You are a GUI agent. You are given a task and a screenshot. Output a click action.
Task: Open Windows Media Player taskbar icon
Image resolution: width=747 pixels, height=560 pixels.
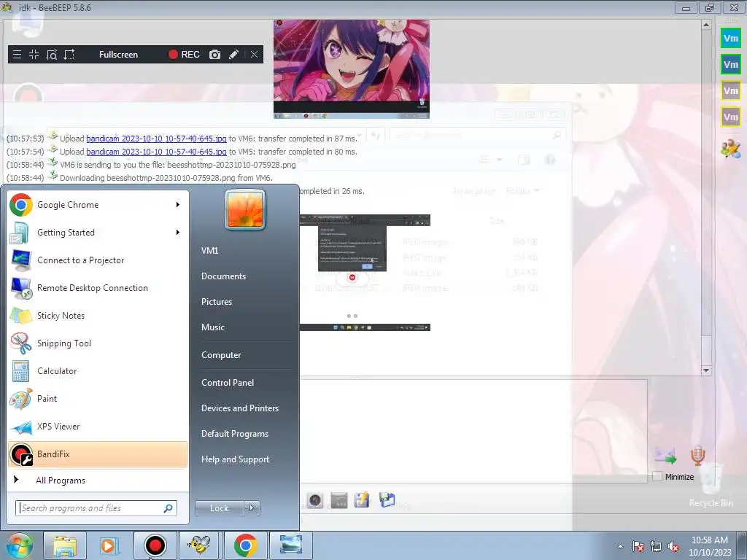[x=109, y=545]
